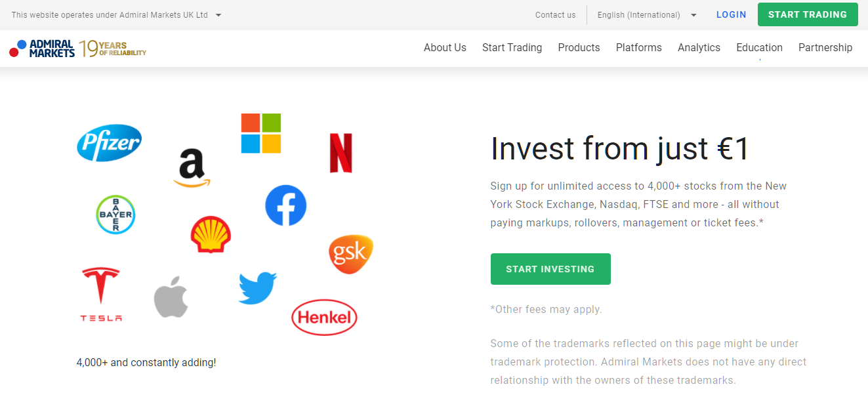Select the Apple logo
The image size is (868, 416).
pos(171,297)
